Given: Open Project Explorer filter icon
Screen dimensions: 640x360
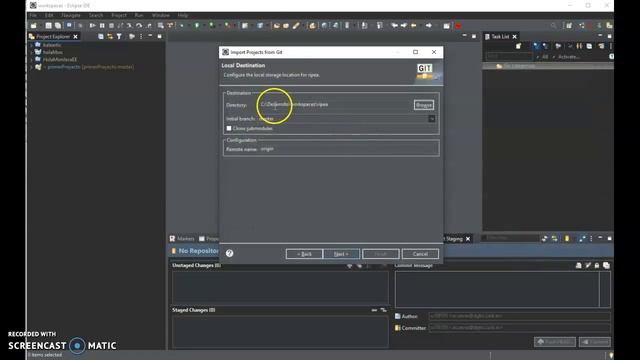Looking at the screenshot, I should (x=119, y=36).
